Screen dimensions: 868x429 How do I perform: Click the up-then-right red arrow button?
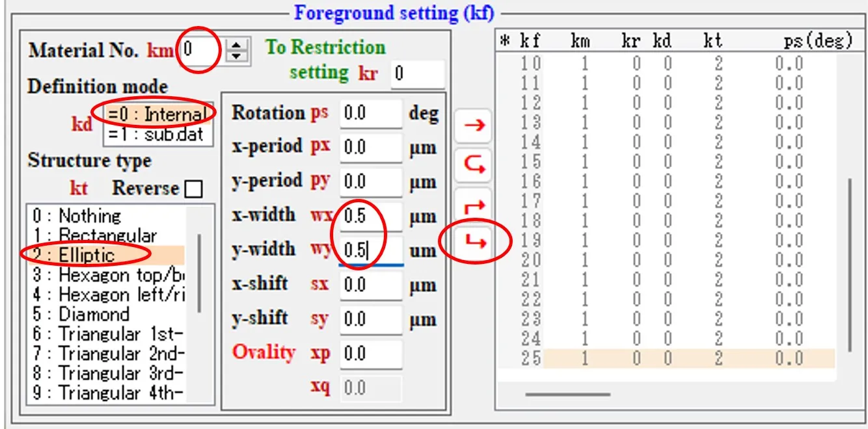pyautogui.click(x=474, y=206)
